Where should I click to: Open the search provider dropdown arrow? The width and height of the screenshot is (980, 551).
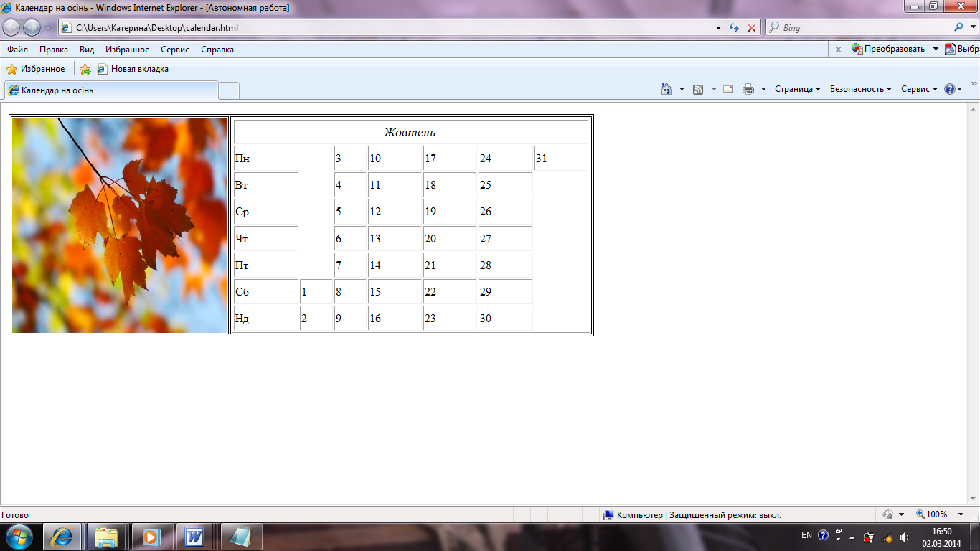(x=973, y=28)
